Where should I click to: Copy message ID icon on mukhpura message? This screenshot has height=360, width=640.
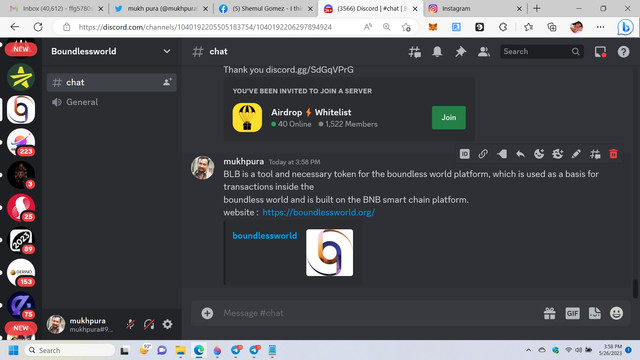pos(464,154)
